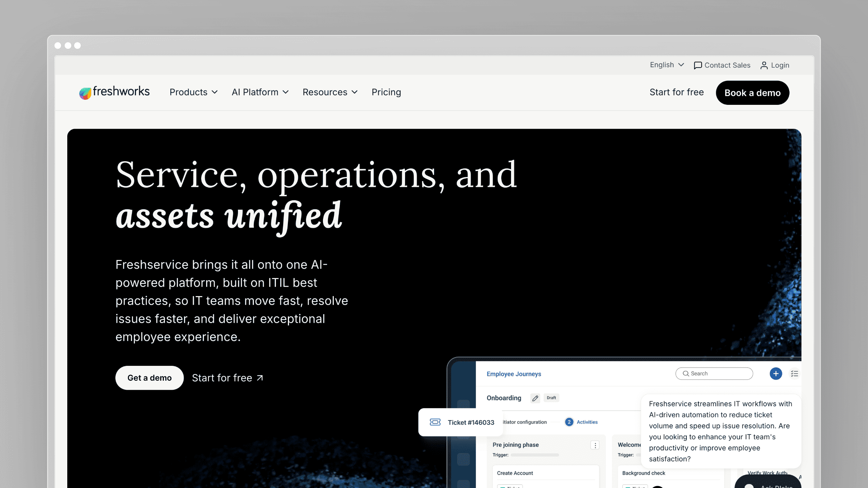The width and height of the screenshot is (868, 488).
Task: Open the Create Account activity card
Action: pyautogui.click(x=546, y=476)
